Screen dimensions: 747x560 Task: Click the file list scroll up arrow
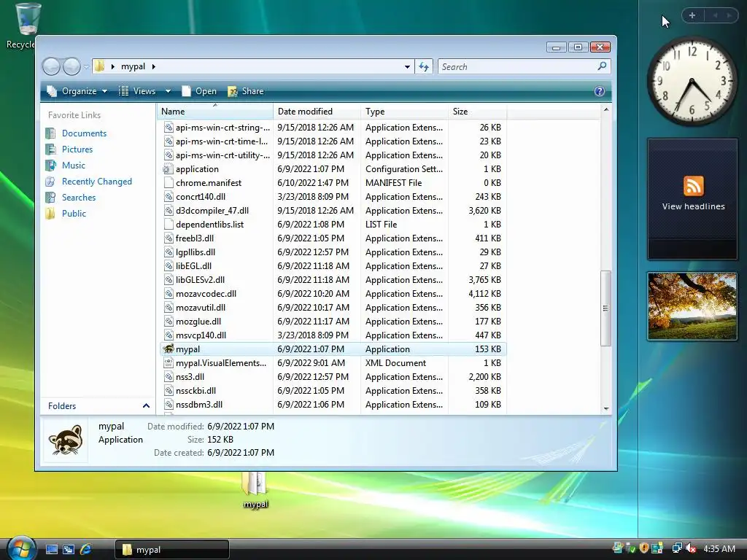point(606,109)
